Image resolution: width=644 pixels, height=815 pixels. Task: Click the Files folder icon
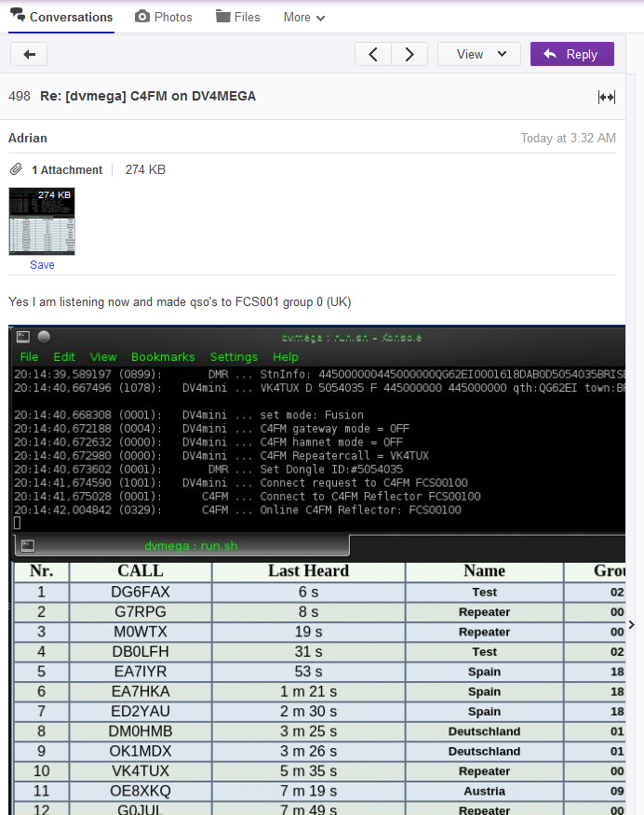click(223, 17)
